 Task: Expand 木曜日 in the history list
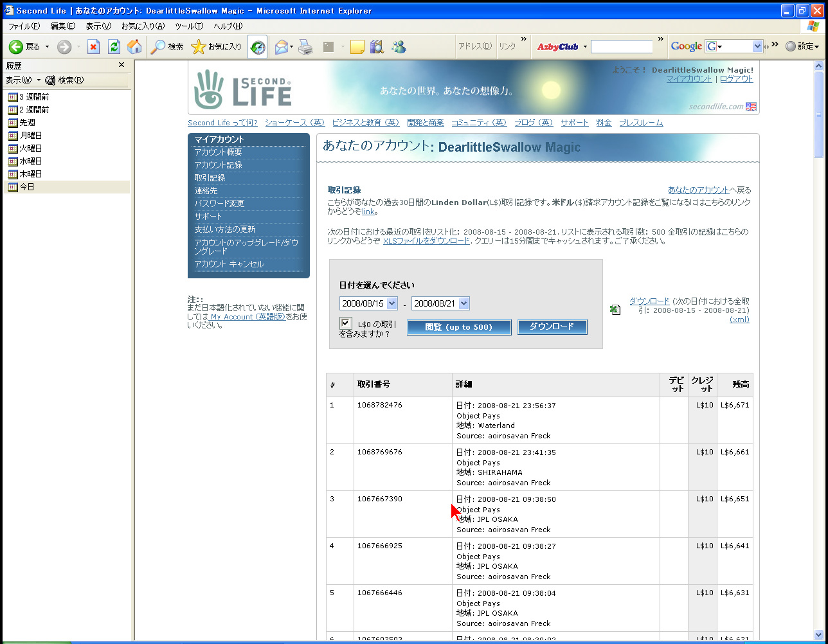24,174
